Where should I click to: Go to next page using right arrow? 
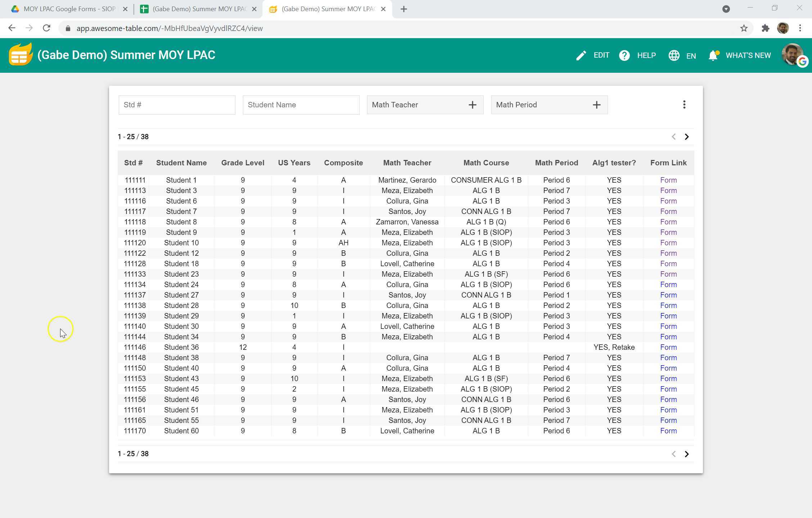[x=687, y=137]
